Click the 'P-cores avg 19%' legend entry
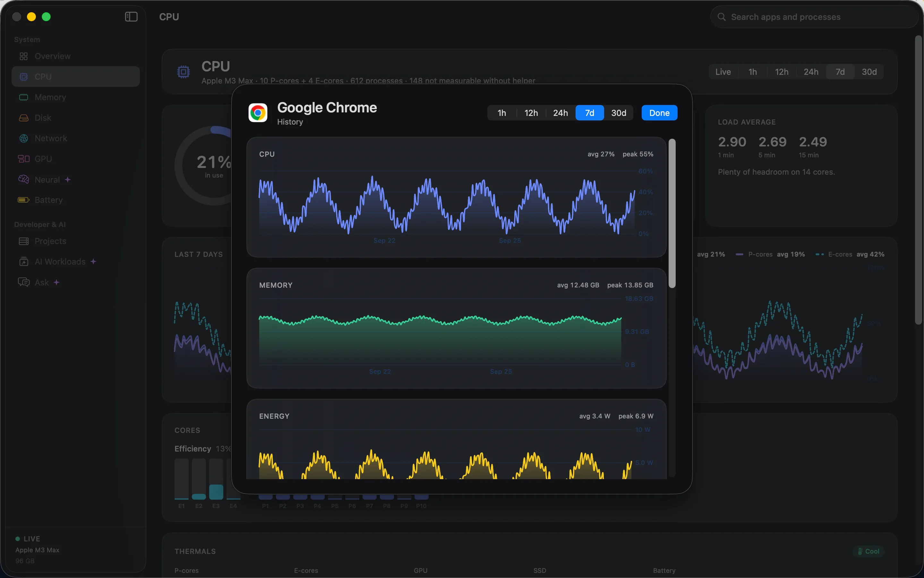 click(x=770, y=254)
